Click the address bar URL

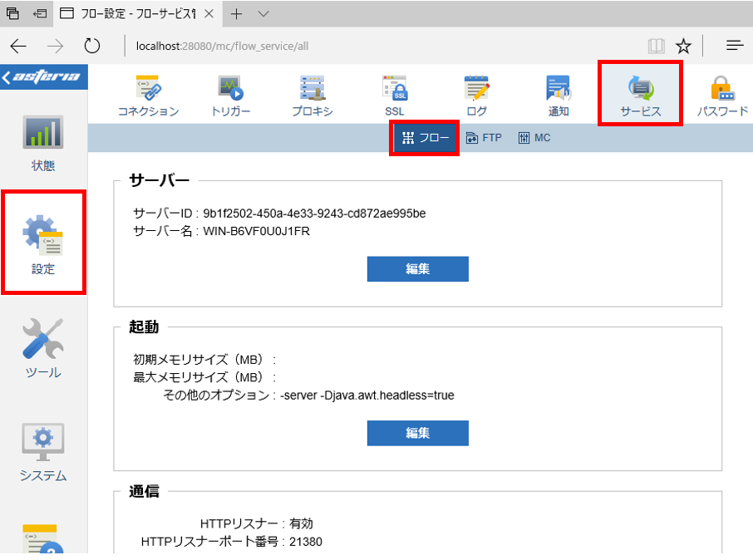coord(222,46)
